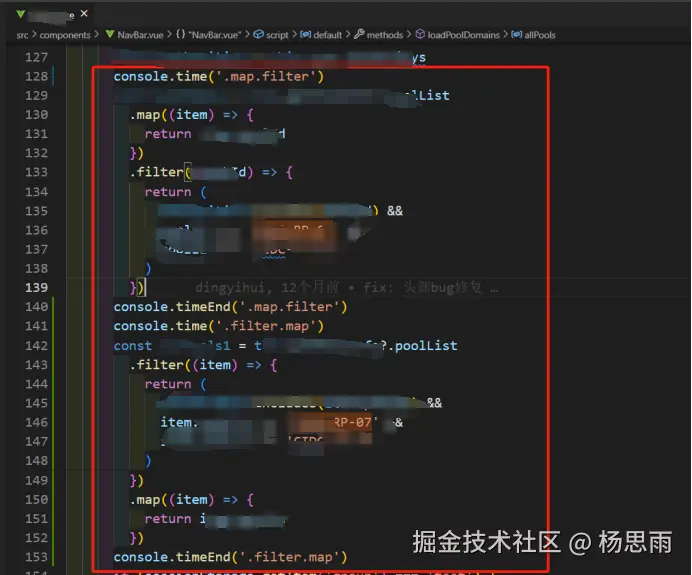Click .map((item) => { on line 150

(192, 500)
